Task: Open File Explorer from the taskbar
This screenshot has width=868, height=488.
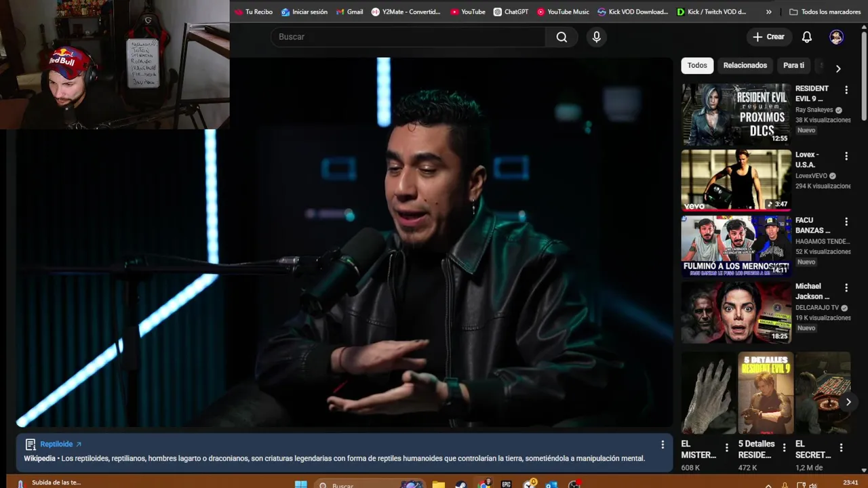Action: tap(439, 485)
